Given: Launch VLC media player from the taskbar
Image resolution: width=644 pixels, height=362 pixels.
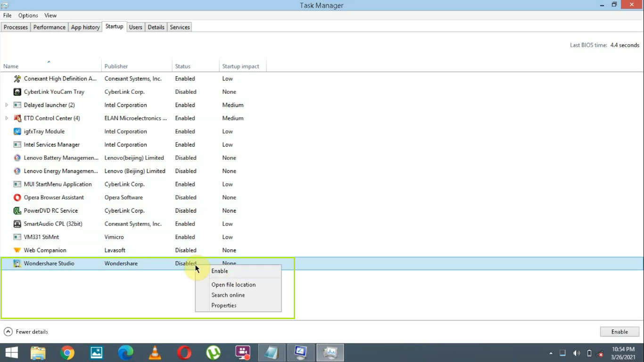Looking at the screenshot, I should pos(155,352).
